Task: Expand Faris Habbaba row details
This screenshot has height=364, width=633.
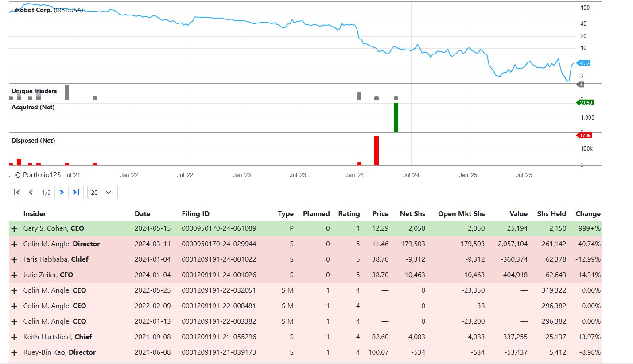Action: (x=14, y=259)
